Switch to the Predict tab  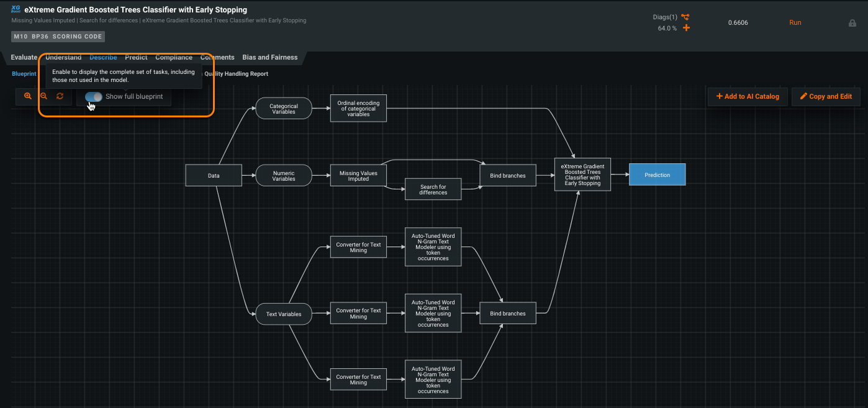(x=136, y=57)
